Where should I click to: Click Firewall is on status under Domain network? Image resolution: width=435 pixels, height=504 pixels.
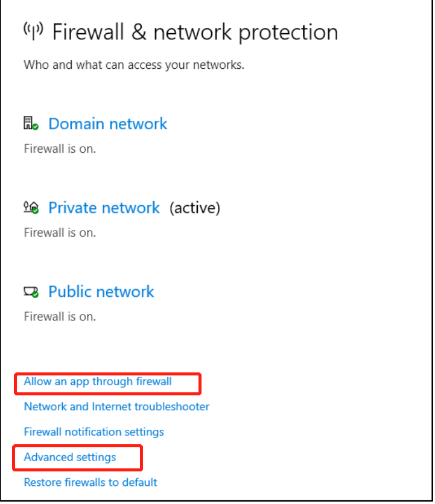[60, 148]
